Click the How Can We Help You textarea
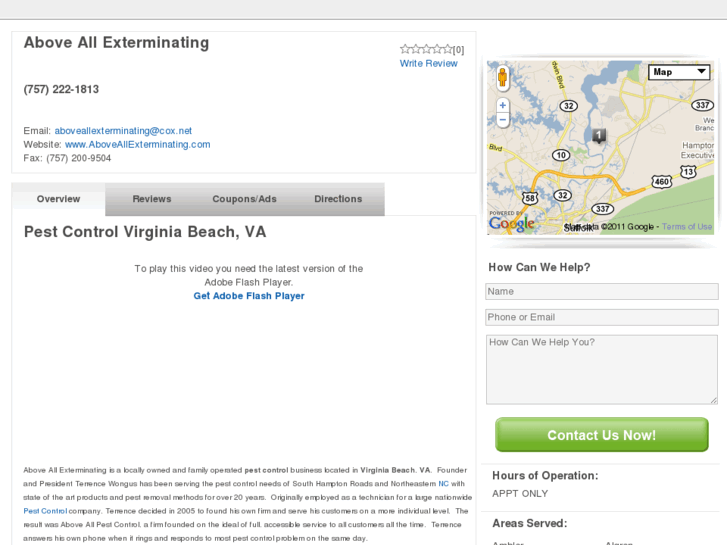This screenshot has height=545, width=727. tap(601, 369)
